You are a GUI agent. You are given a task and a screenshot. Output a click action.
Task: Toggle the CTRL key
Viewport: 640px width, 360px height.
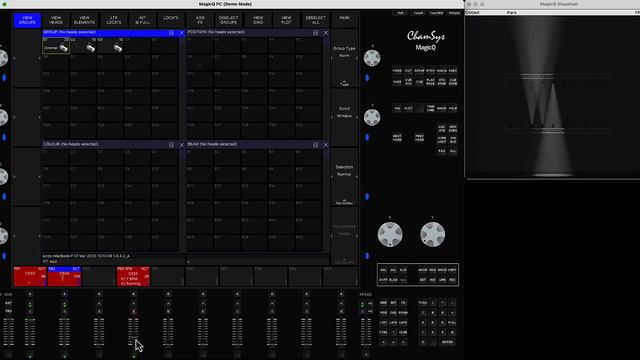[383, 332]
